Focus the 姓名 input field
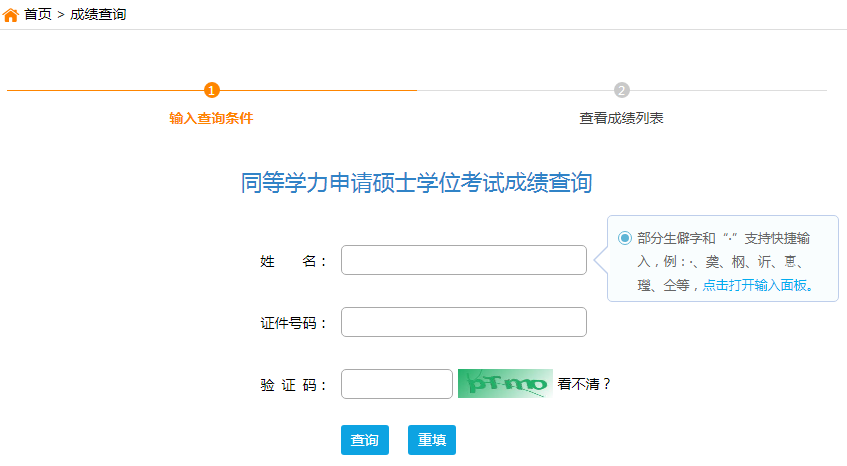847x466 pixels. [x=463, y=260]
